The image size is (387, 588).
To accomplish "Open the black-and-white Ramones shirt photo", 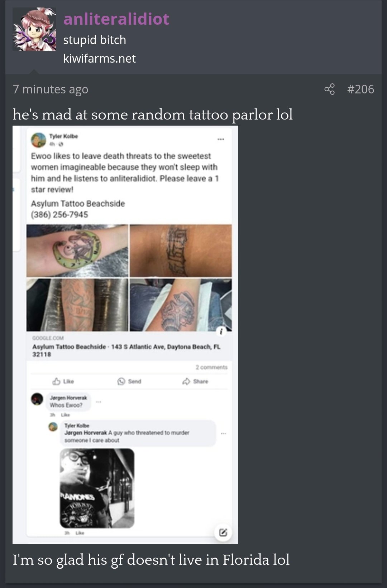I will click(97, 488).
